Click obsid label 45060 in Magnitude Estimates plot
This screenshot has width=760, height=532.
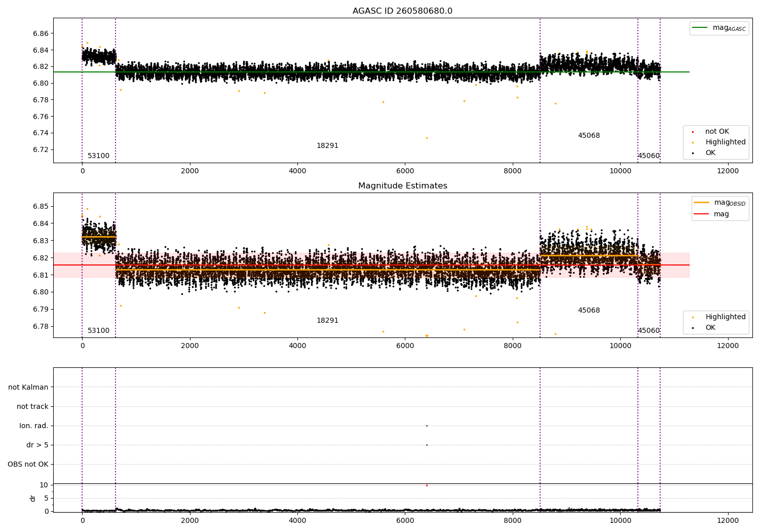click(x=649, y=331)
